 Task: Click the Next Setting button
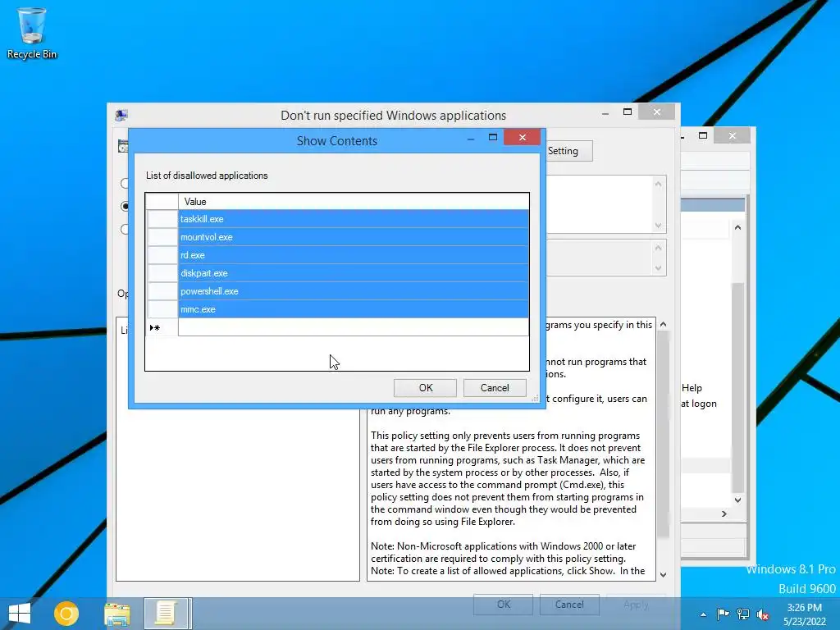click(569, 151)
